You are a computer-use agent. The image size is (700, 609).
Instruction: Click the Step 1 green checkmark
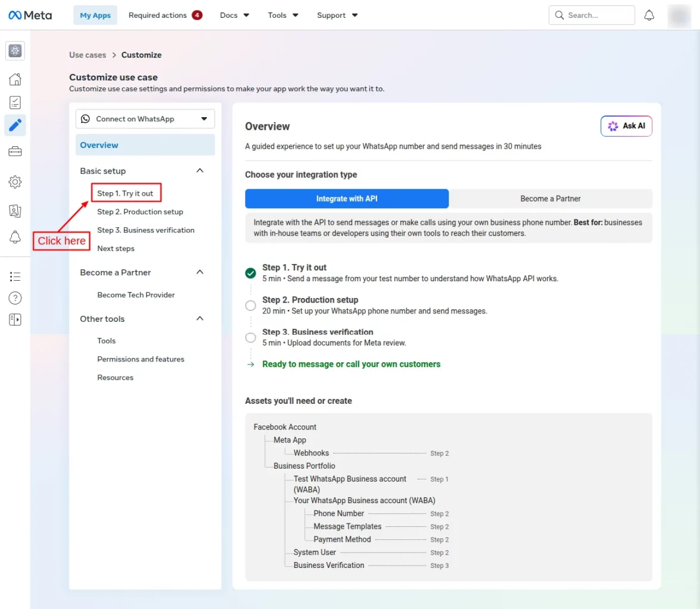pyautogui.click(x=250, y=273)
